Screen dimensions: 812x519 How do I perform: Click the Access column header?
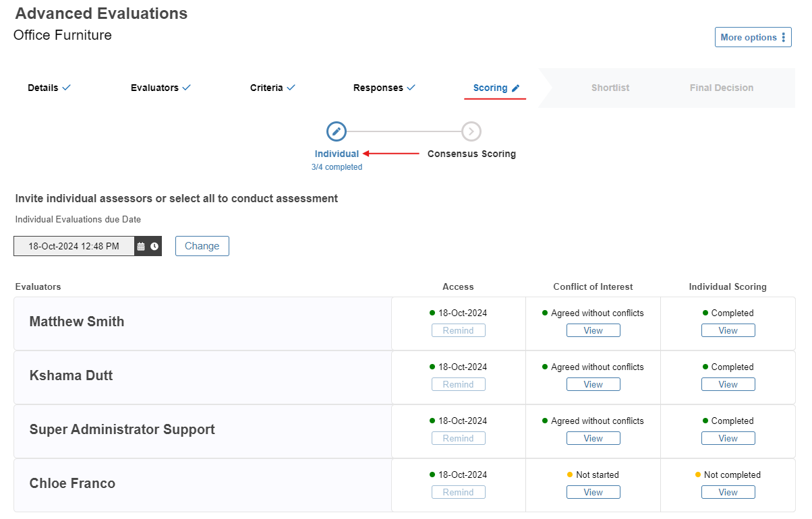[458, 286]
